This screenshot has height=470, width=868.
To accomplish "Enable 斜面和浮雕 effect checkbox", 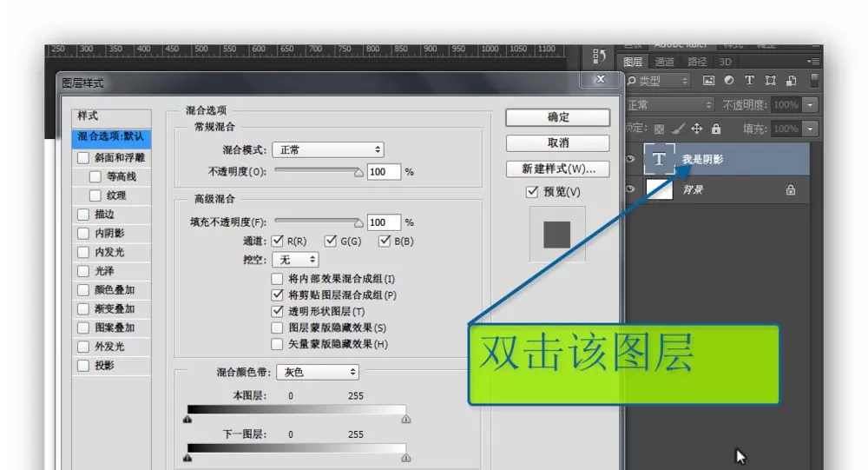I will [x=83, y=158].
